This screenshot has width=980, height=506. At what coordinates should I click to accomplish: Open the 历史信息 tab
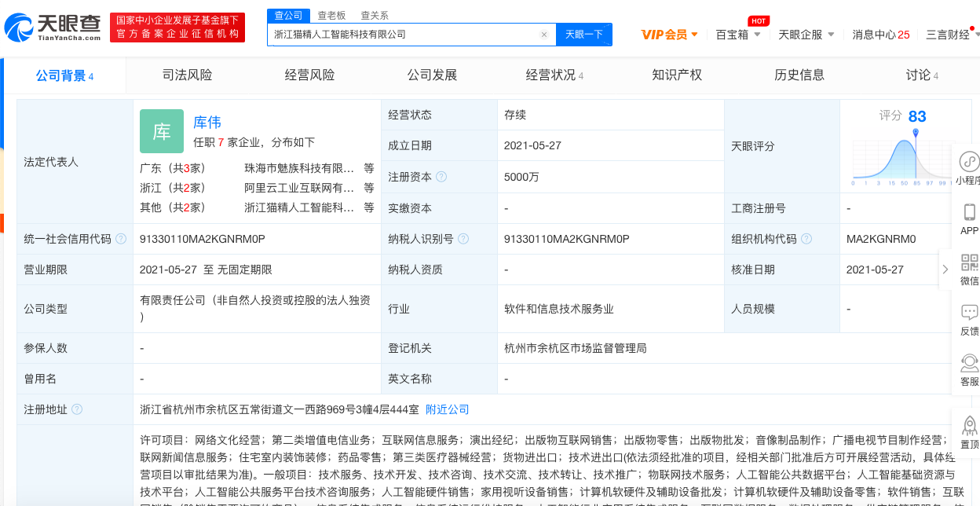click(x=799, y=75)
